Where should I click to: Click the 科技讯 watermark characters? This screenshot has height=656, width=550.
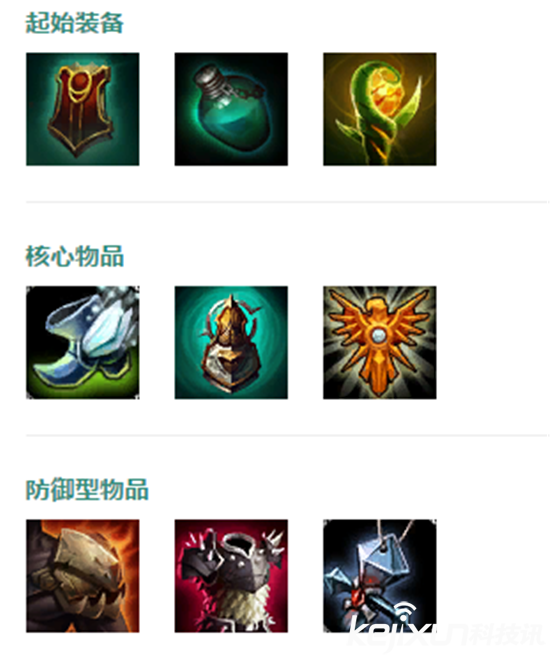click(x=508, y=637)
